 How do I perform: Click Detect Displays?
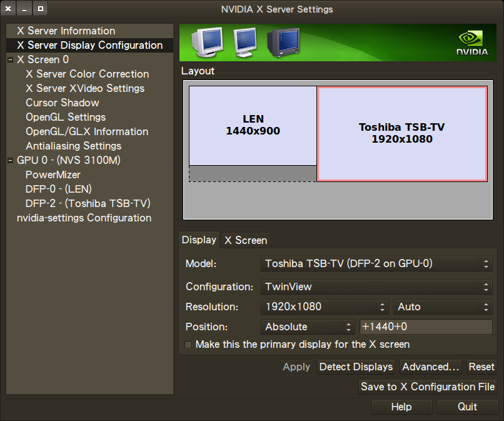pyautogui.click(x=356, y=367)
